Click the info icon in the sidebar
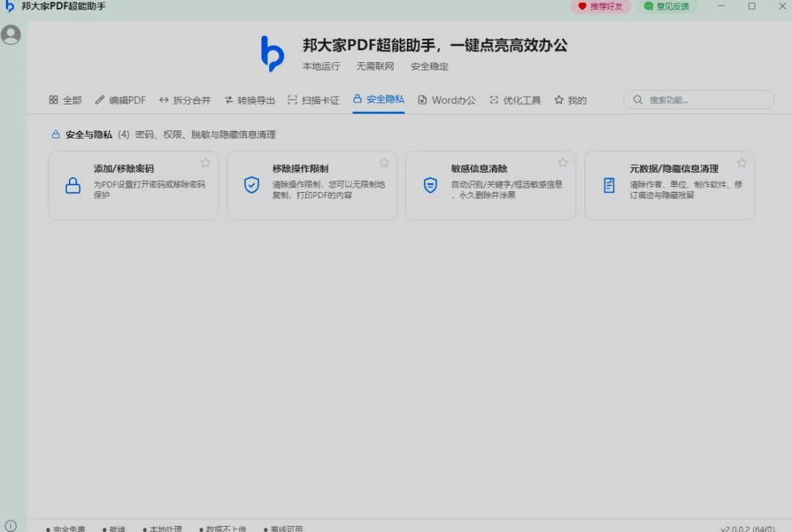 (x=10, y=525)
